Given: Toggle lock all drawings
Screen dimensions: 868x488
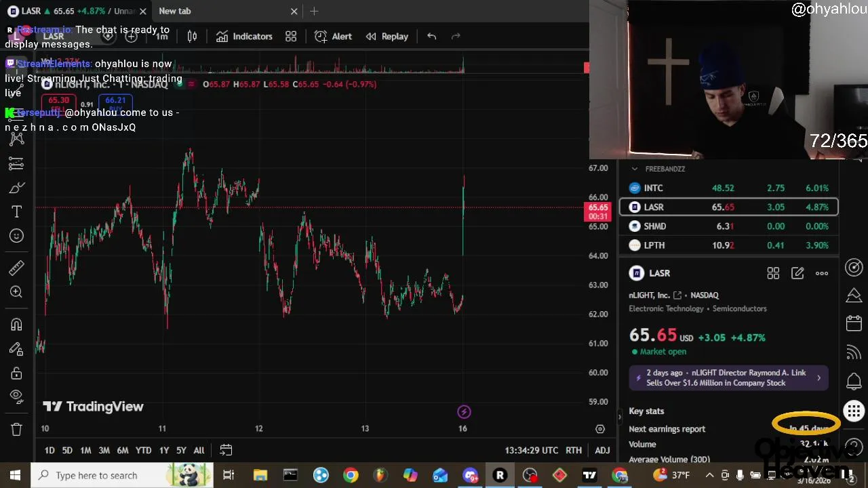Looking at the screenshot, I should pos(16,373).
